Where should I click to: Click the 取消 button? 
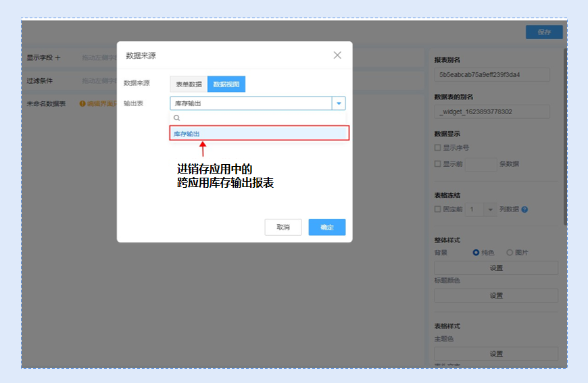(283, 228)
